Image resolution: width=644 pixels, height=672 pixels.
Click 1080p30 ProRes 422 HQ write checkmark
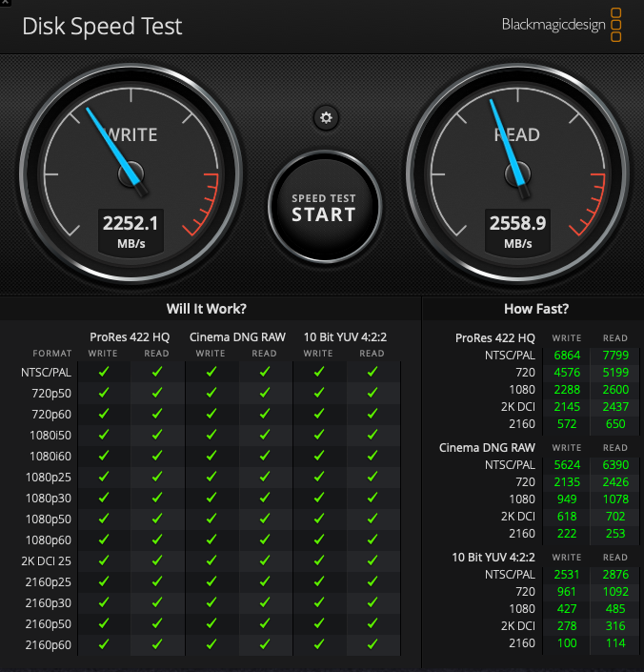(x=104, y=498)
